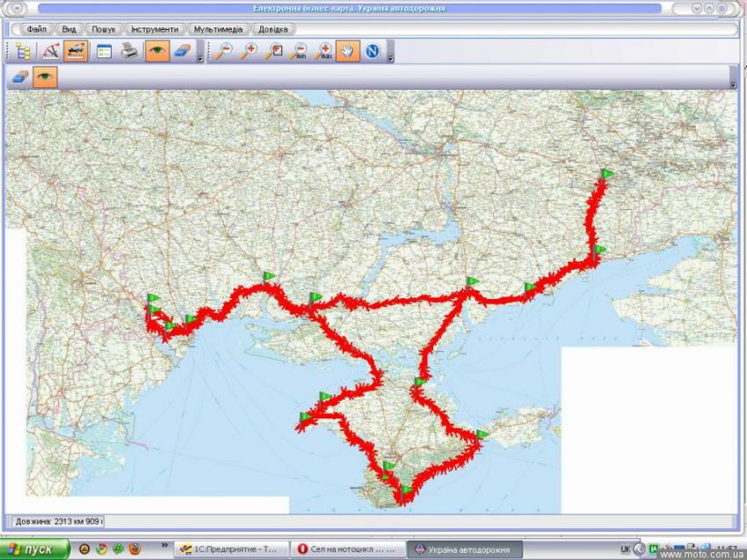Click the zoom in magnifier
Viewport: 747px width, 560px height.
pos(249,51)
